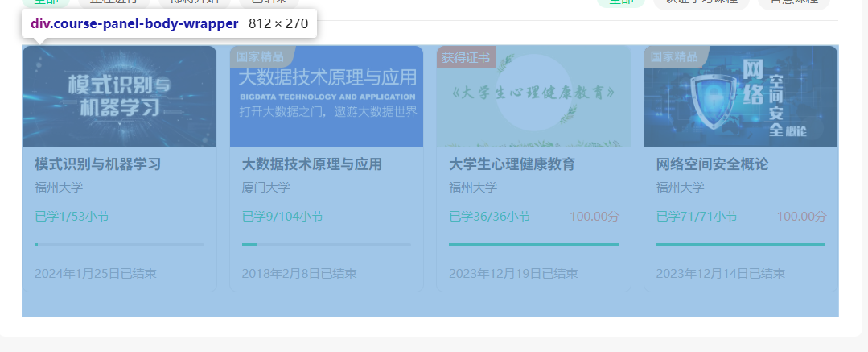Image resolution: width=868 pixels, height=352 pixels.
Task: Click the 已学36/36小节 progress text
Action: [x=490, y=216]
